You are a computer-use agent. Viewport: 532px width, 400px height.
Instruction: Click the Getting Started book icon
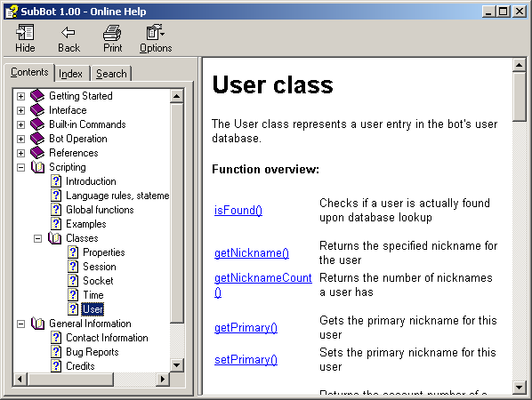[37, 96]
